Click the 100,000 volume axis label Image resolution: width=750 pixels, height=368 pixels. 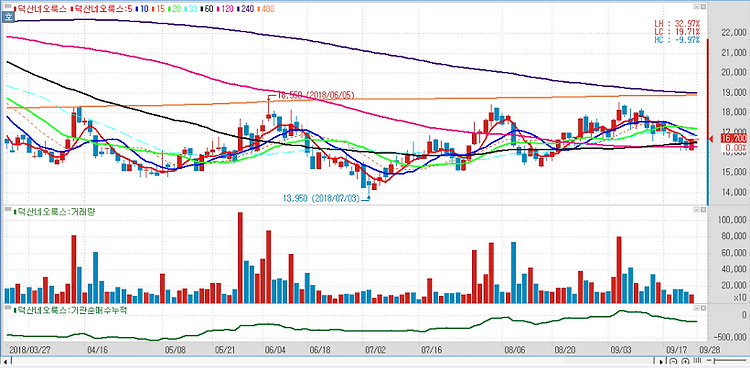coord(732,220)
